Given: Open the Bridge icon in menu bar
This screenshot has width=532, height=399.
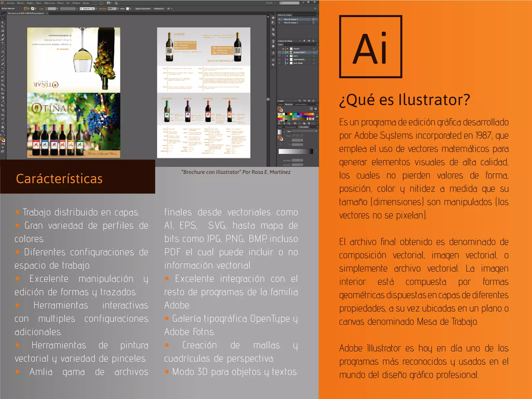Looking at the screenshot, I should pyautogui.click(x=95, y=3).
